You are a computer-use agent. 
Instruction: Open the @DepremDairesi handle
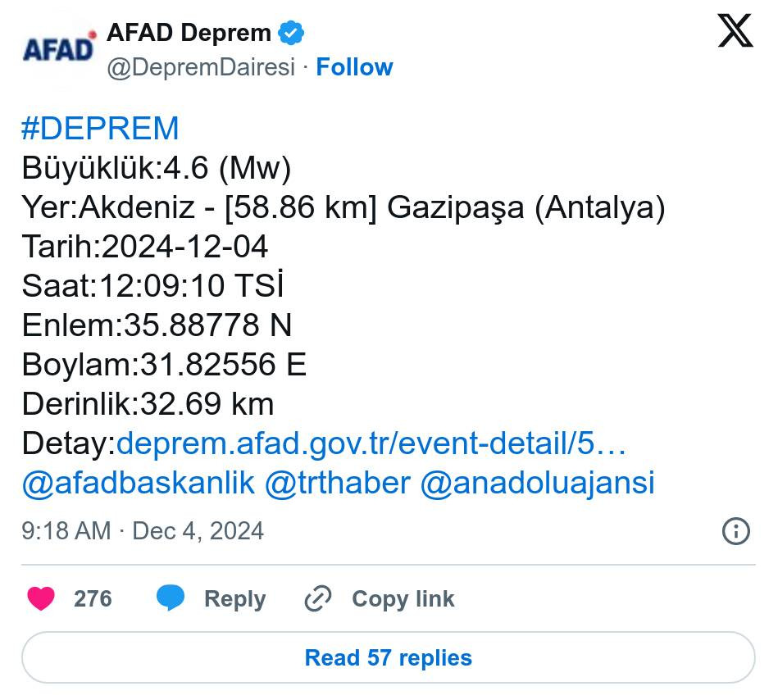[201, 67]
